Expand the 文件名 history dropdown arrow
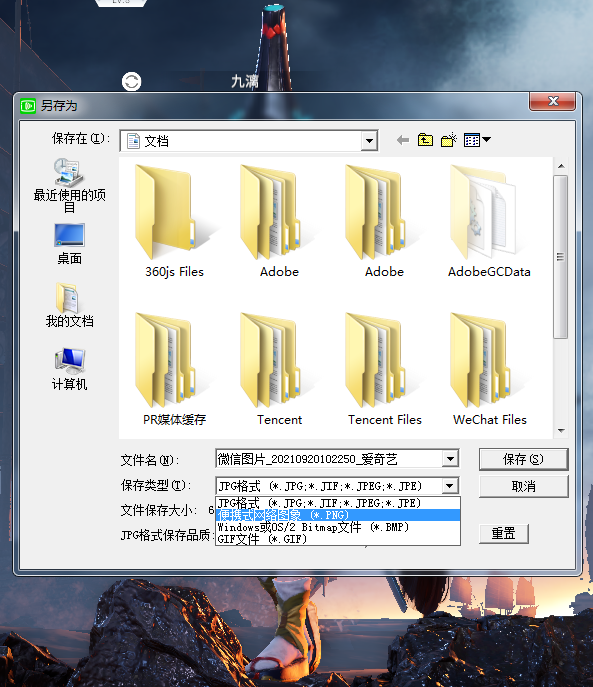Viewport: 593px width, 687px height. click(x=450, y=459)
